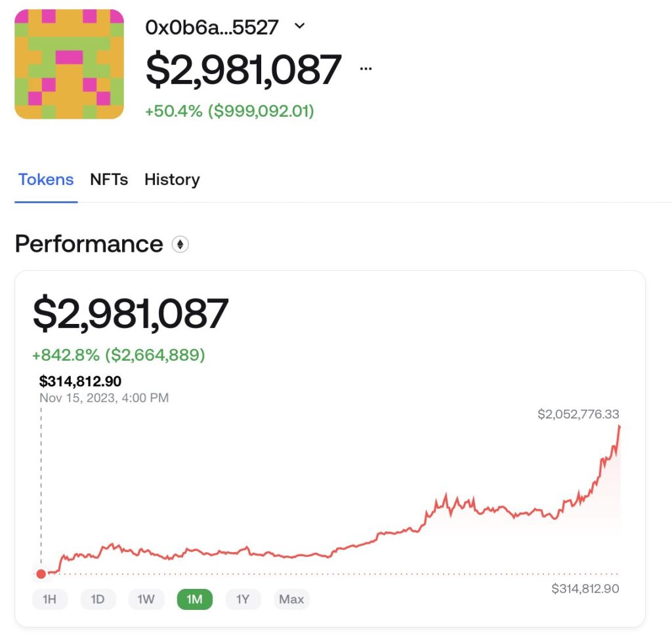
Task: Show the 1Y performance chart
Action: tap(243, 599)
